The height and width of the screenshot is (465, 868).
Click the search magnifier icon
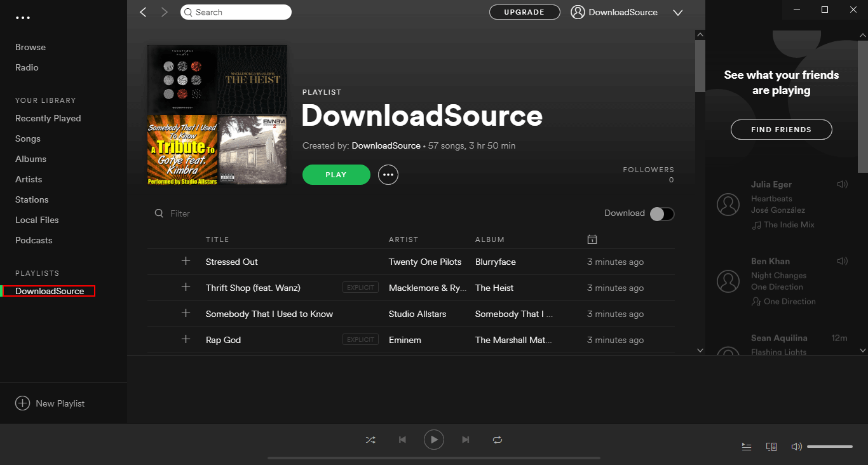[187, 12]
